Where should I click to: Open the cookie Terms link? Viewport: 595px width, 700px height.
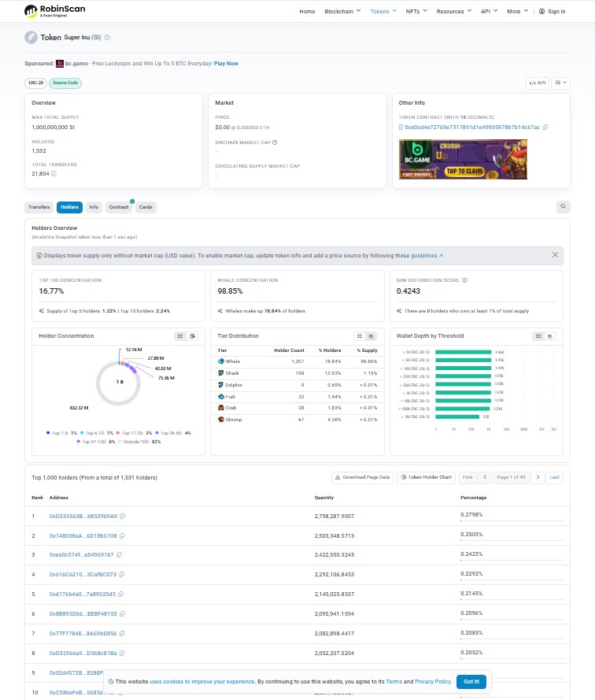[394, 682]
